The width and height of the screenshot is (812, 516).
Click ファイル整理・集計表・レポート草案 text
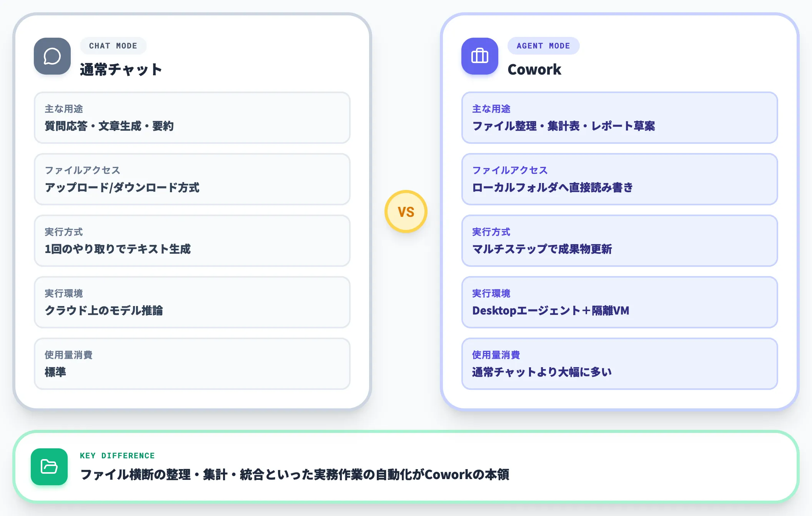point(564,126)
